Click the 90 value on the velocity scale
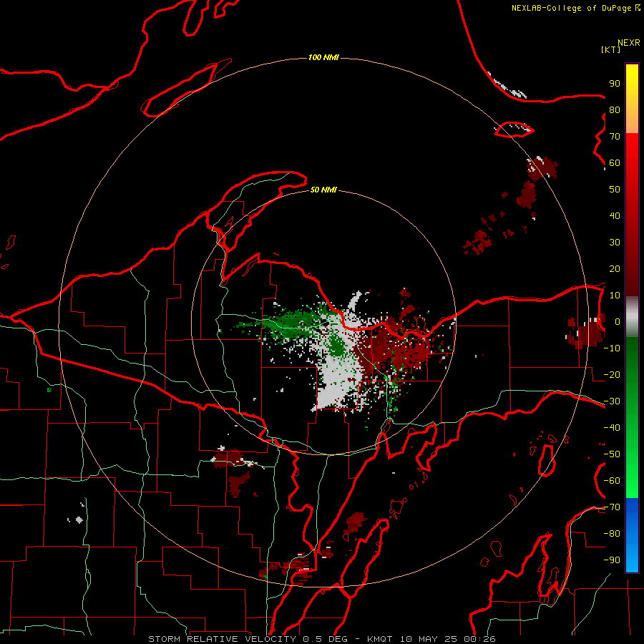The width and height of the screenshot is (644, 644). (615, 84)
